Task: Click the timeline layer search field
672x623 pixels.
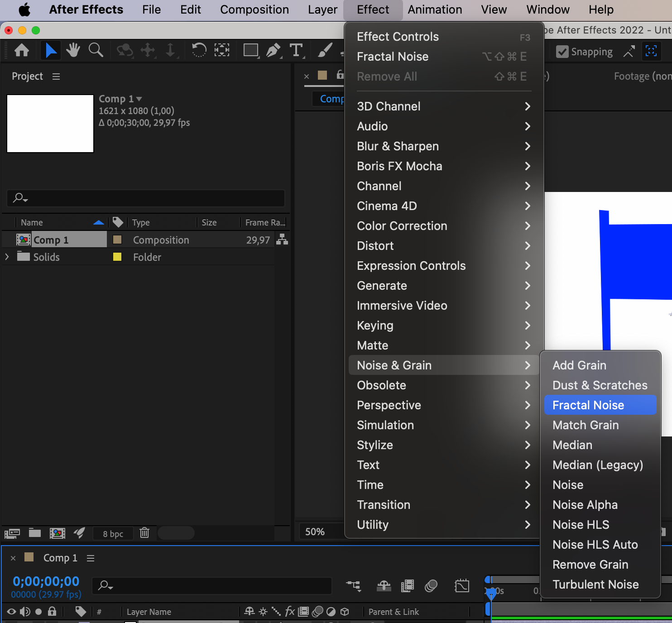Action: pos(212,585)
